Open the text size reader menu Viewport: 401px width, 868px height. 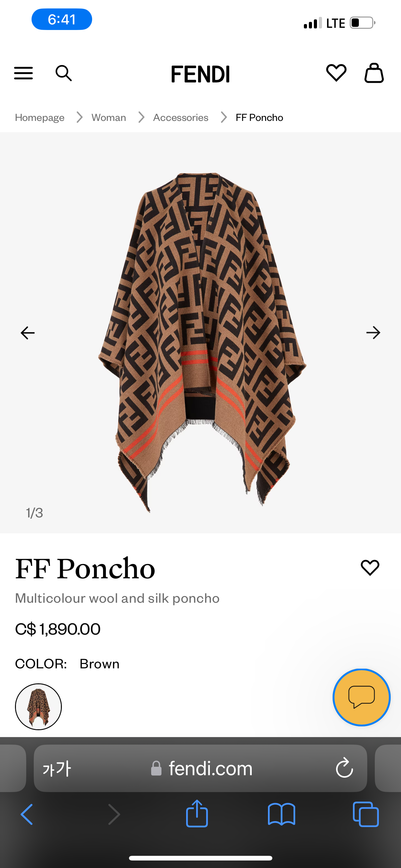[57, 768]
